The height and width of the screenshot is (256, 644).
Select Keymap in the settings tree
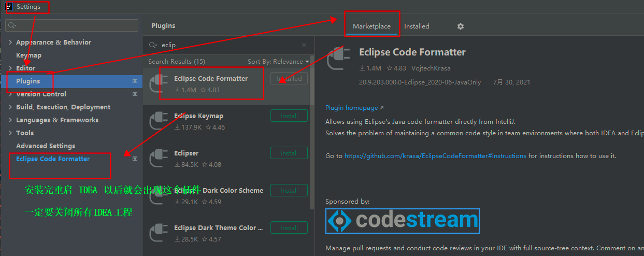tap(28, 55)
